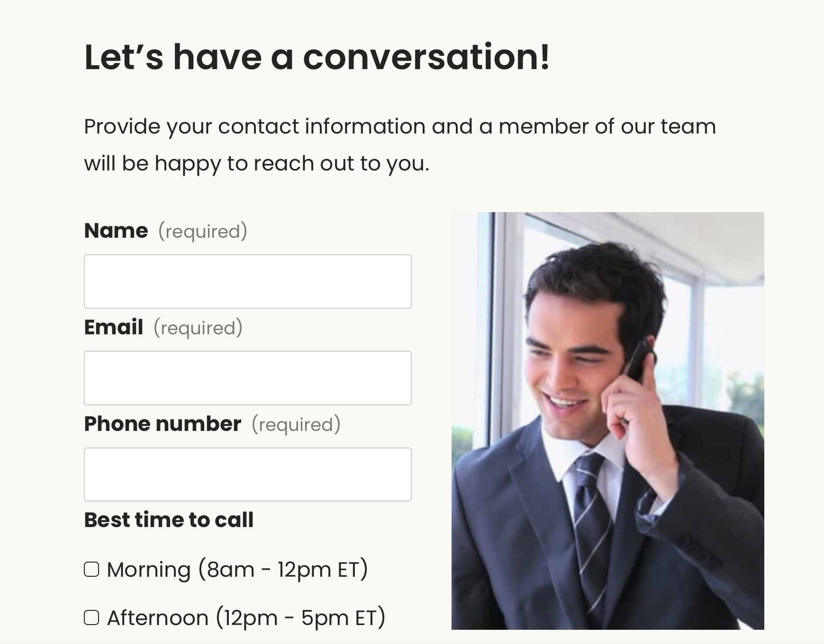Click the (required) note beside Name
The width and height of the screenshot is (824, 644).
coord(202,232)
